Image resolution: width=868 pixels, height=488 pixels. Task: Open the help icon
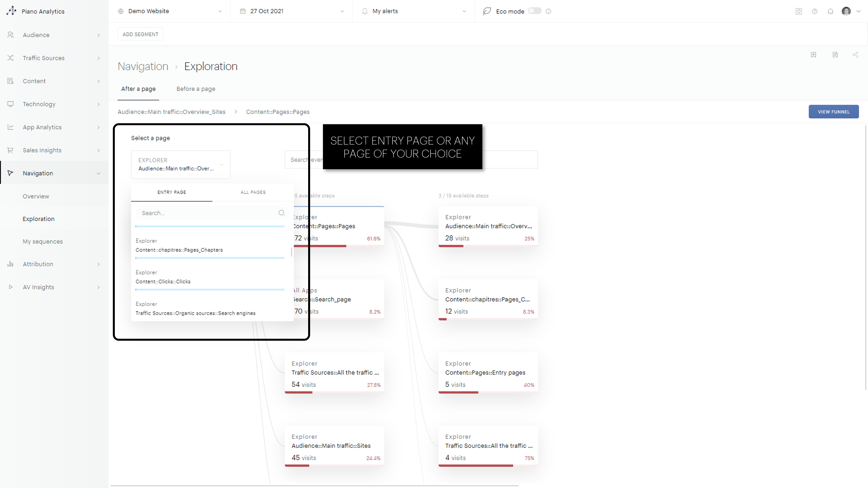pos(814,11)
